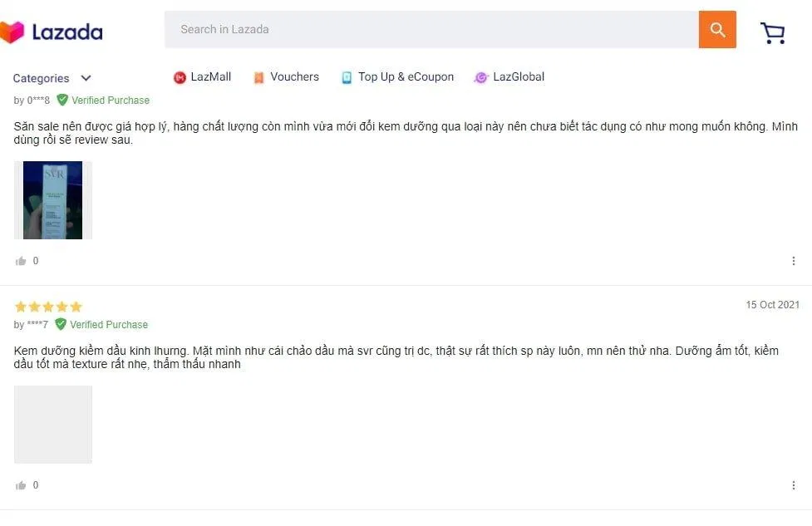
Task: Click the Lazada heart logo
Action: [12, 32]
